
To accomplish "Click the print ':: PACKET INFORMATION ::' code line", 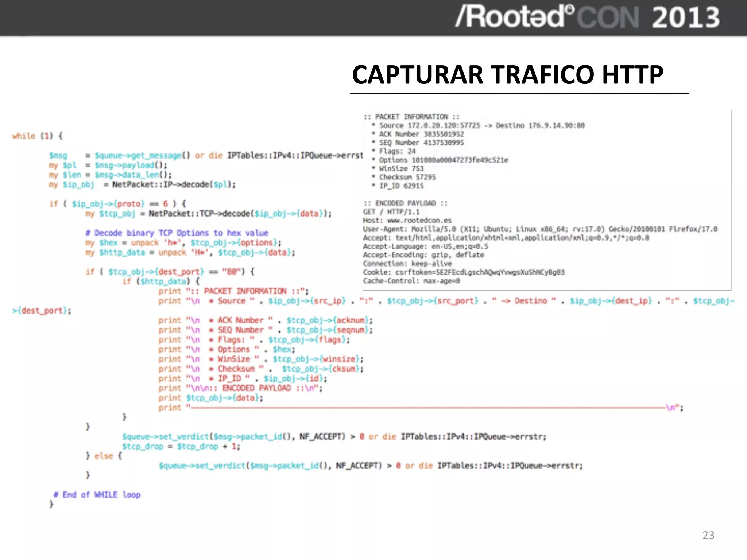I will click(233, 291).
